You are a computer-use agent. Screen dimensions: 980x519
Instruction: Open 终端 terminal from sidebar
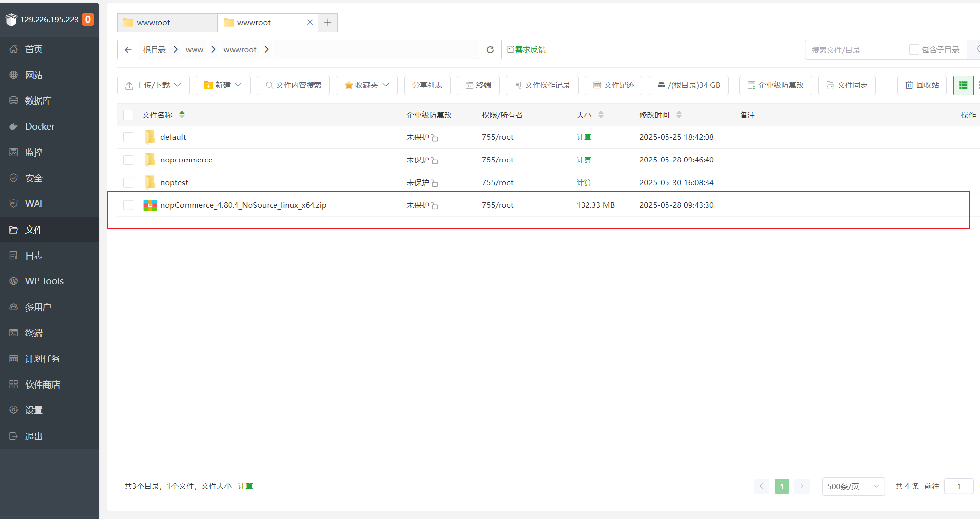point(49,333)
